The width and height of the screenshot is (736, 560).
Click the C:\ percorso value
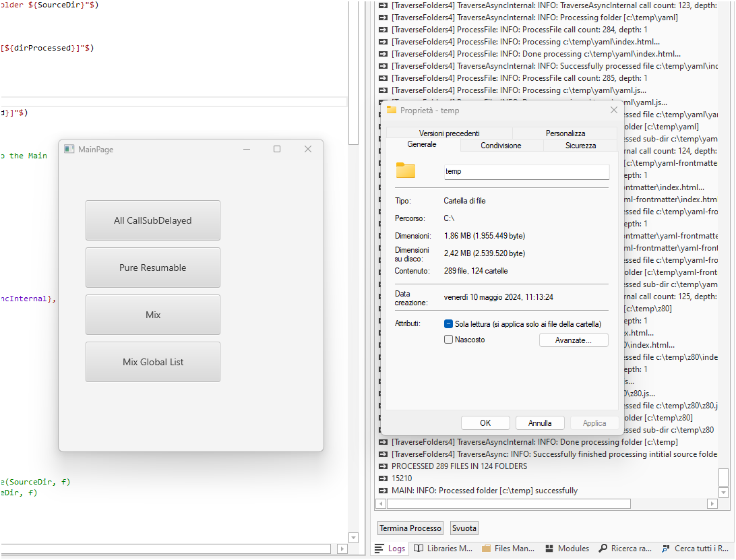click(449, 218)
